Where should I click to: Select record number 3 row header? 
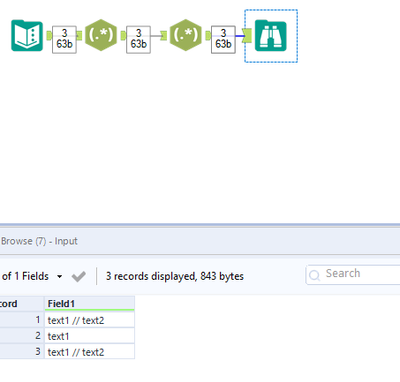click(x=22, y=352)
